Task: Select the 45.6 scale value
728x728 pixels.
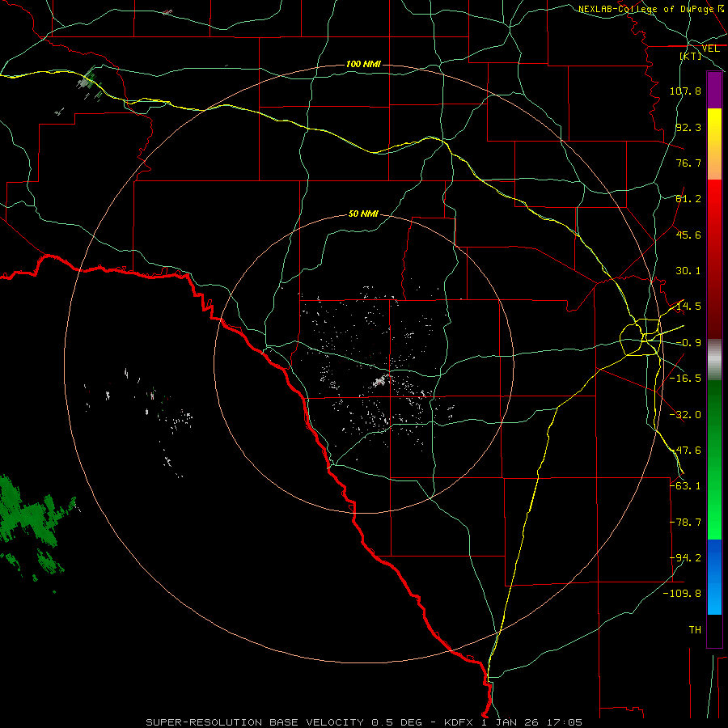Action: [x=688, y=235]
